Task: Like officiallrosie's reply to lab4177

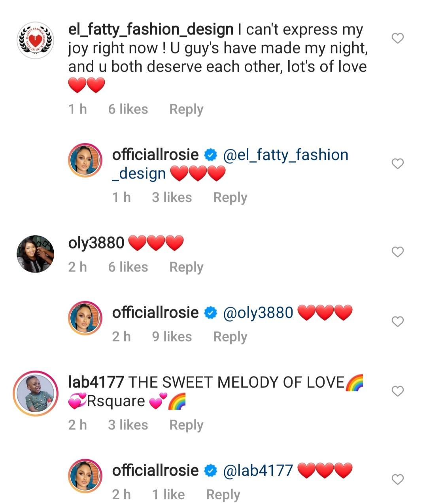Action: [x=397, y=479]
